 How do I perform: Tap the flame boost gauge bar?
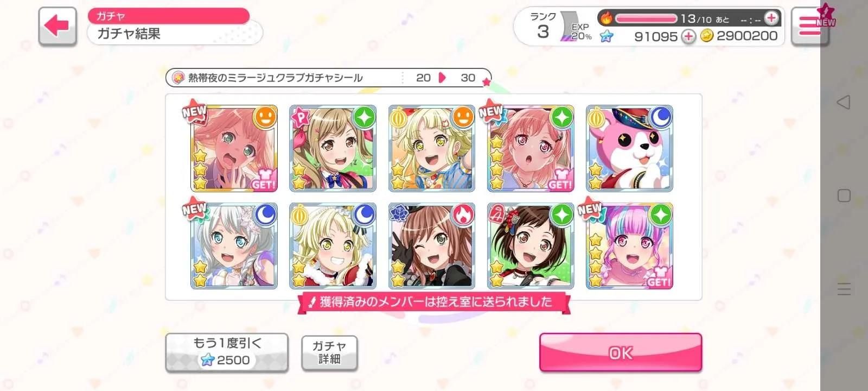[646, 18]
